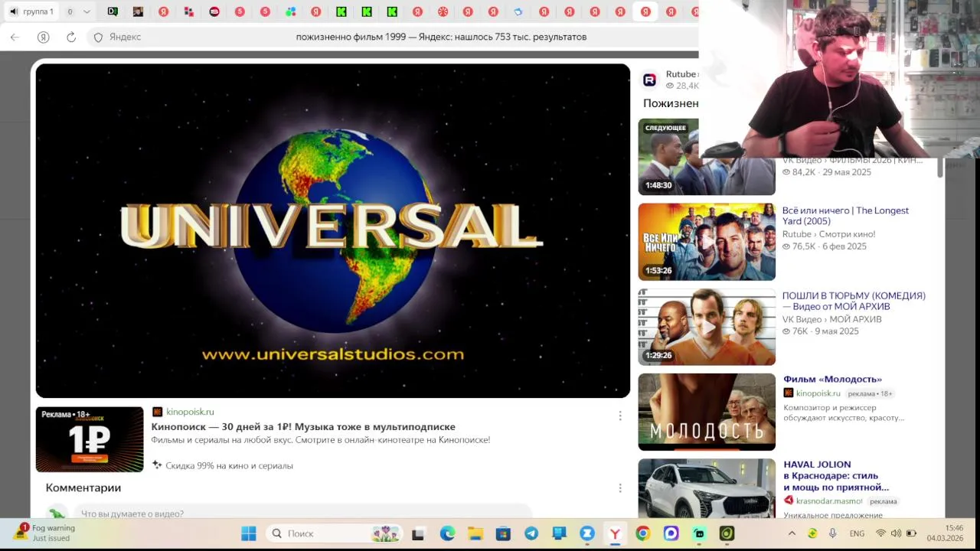Open Молодость ad thumbnail
Viewport: 980px width, 551px height.
coord(707,412)
